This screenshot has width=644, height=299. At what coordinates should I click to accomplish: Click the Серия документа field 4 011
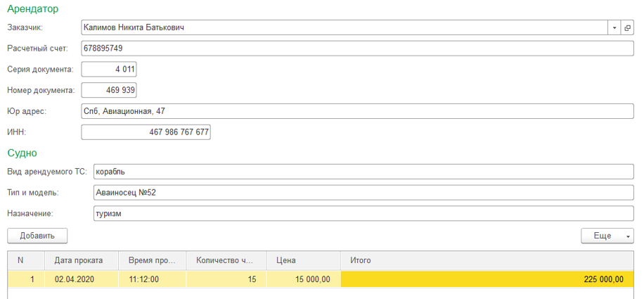109,69
